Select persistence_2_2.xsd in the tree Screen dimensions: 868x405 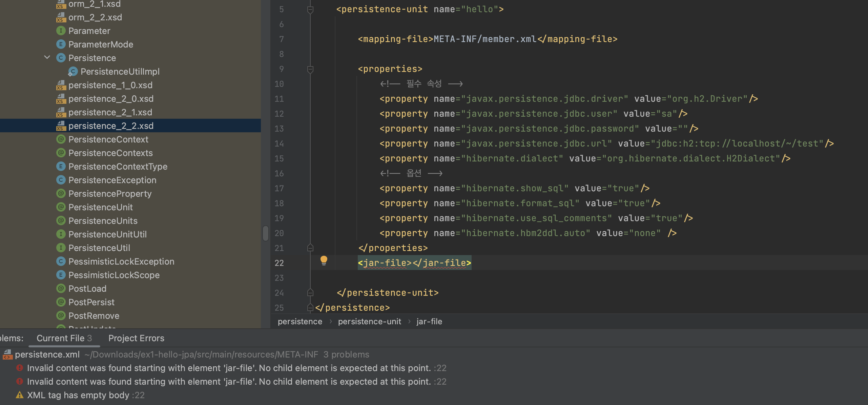tap(130, 126)
